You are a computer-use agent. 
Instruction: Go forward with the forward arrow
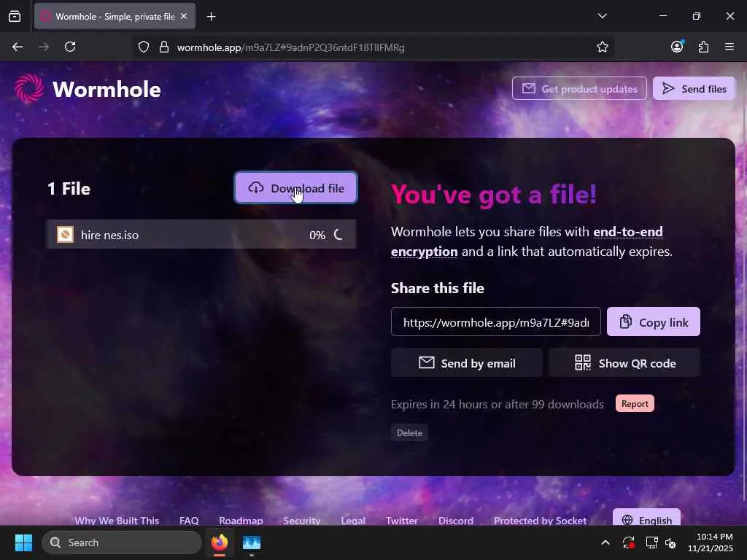(44, 47)
